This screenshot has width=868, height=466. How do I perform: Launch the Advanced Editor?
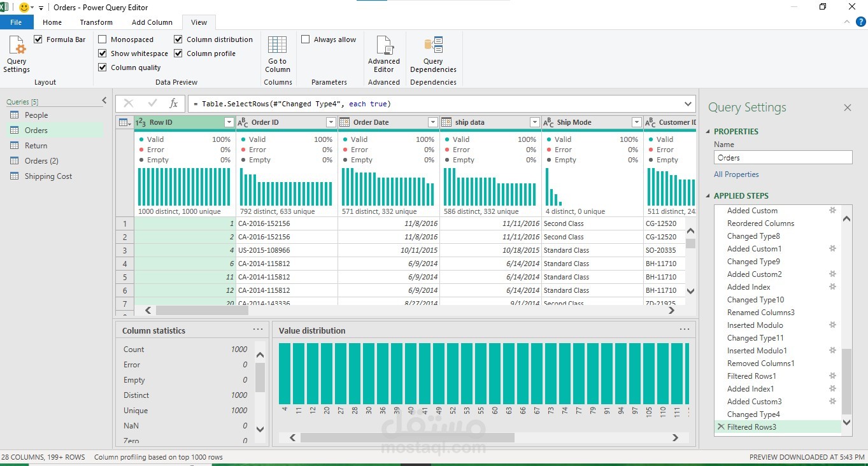click(383, 55)
